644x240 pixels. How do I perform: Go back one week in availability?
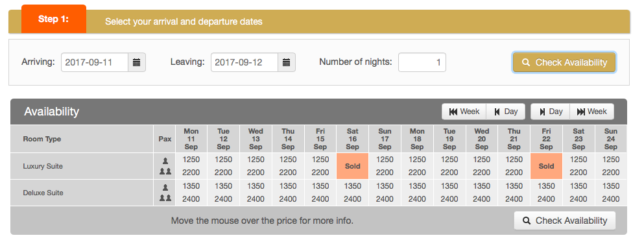coord(464,112)
